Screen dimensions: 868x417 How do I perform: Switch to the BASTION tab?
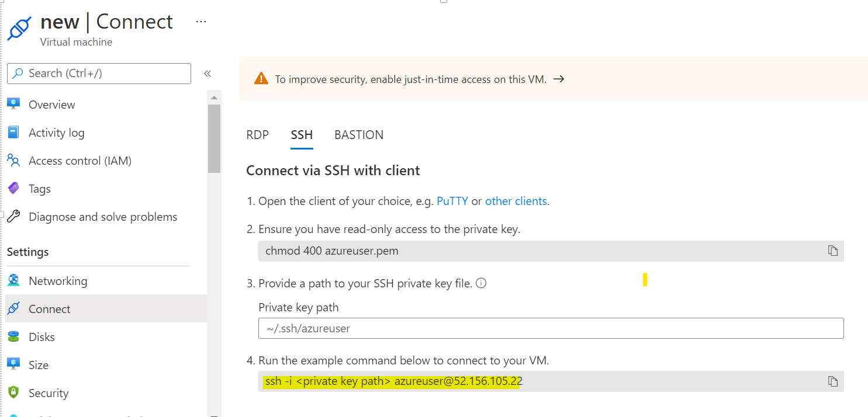(359, 135)
